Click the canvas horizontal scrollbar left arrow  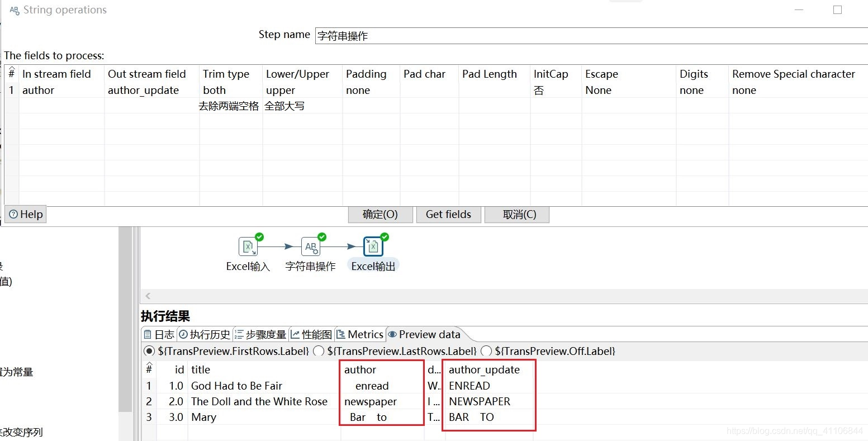coord(148,296)
